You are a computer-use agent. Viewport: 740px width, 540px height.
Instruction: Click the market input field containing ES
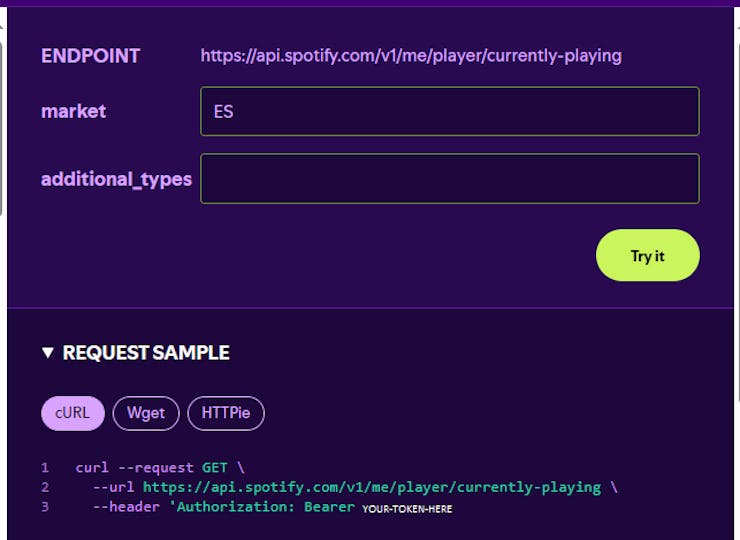coord(449,111)
